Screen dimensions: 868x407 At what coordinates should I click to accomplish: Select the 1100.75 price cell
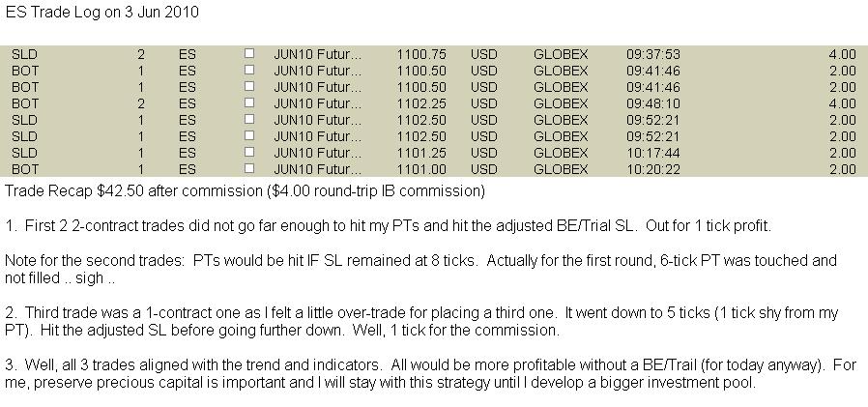421,54
